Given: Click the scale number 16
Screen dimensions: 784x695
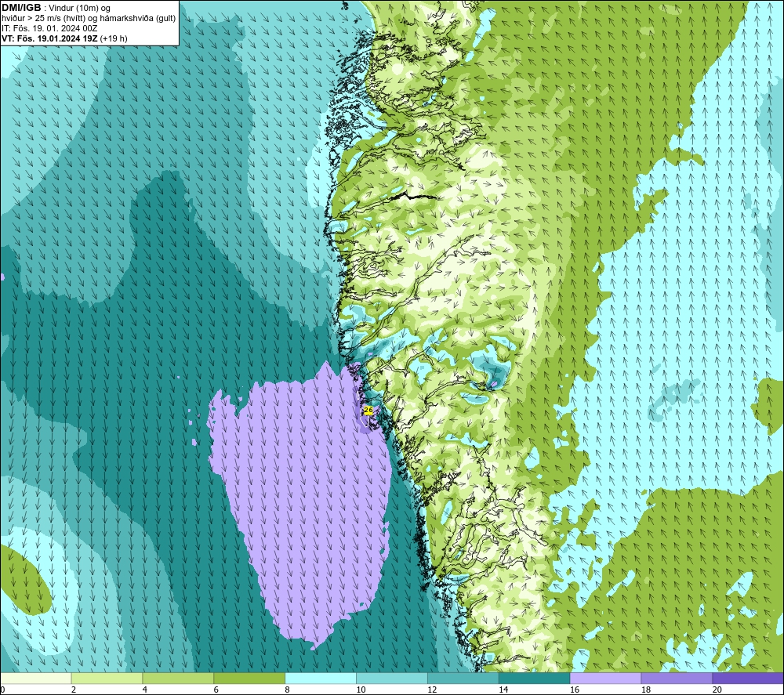Looking at the screenshot, I should (x=575, y=690).
